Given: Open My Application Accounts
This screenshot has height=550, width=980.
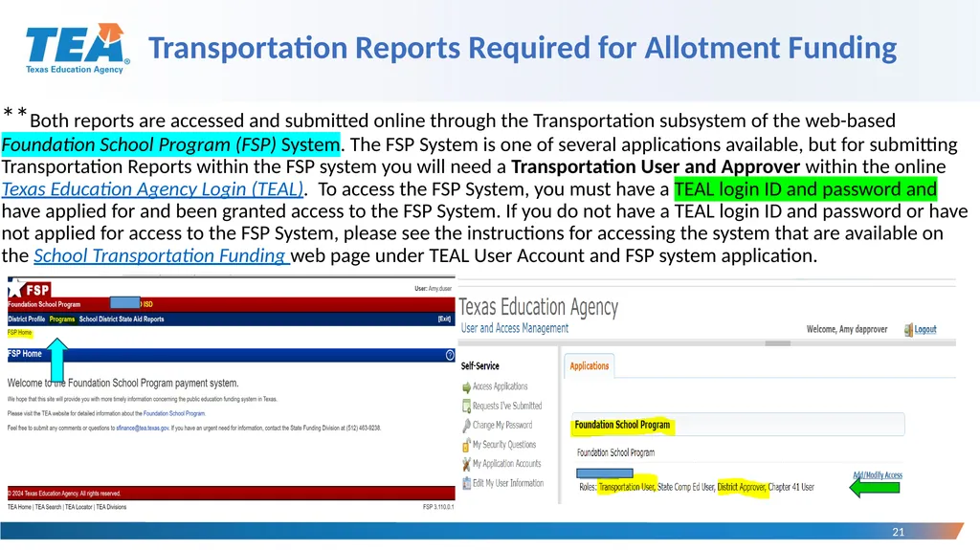Looking at the screenshot, I should [x=507, y=463].
